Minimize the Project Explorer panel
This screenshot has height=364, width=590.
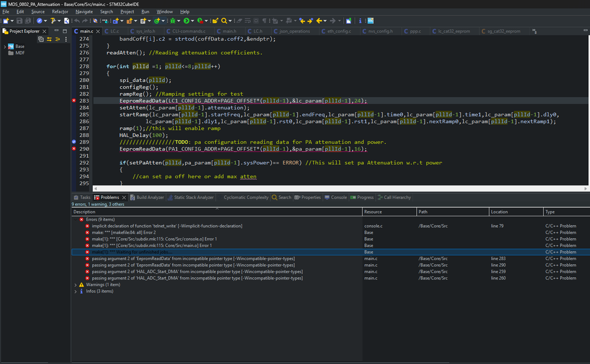coord(56,31)
